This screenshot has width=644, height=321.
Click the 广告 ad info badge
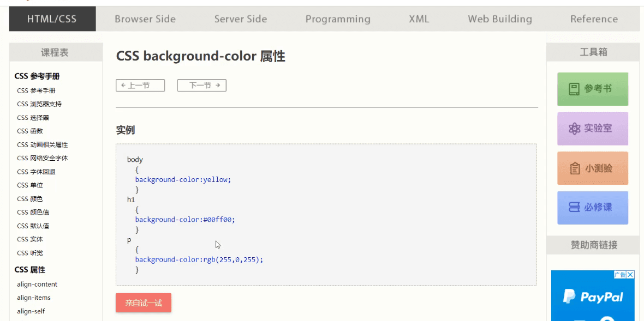(x=619, y=275)
